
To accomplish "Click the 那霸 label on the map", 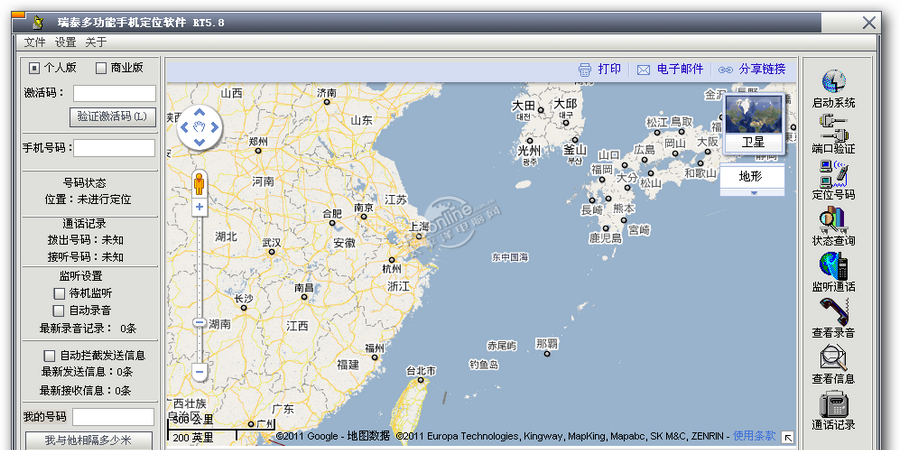I will (x=547, y=344).
